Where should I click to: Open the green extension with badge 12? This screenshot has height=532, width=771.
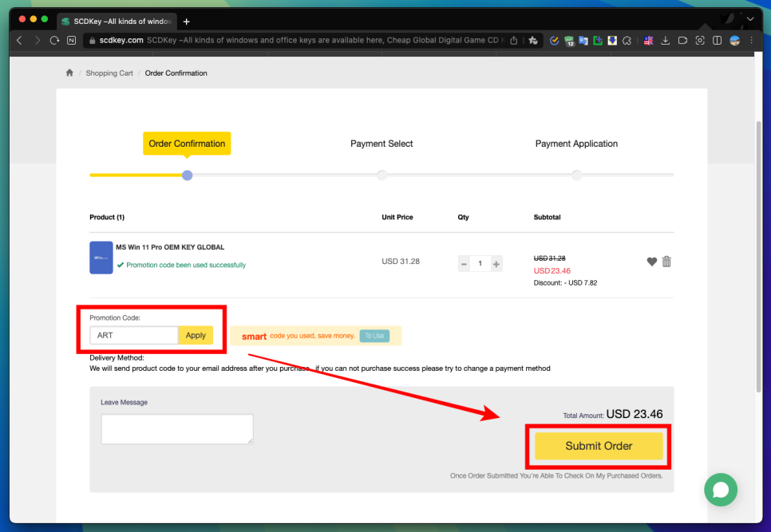569,41
